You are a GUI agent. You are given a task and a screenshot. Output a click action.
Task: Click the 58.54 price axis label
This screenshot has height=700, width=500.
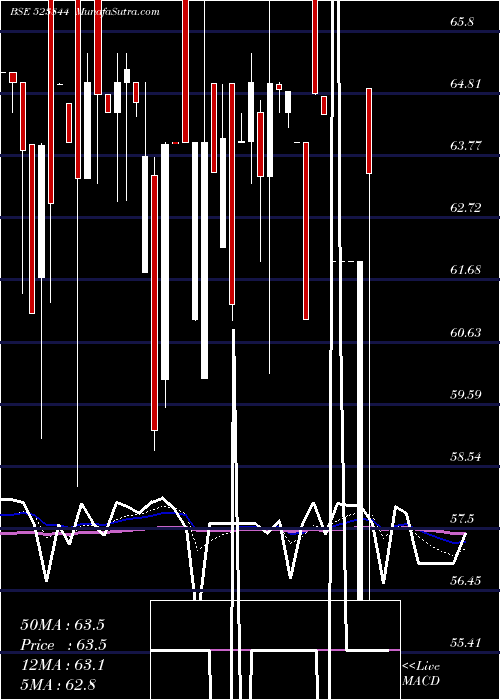(466, 457)
